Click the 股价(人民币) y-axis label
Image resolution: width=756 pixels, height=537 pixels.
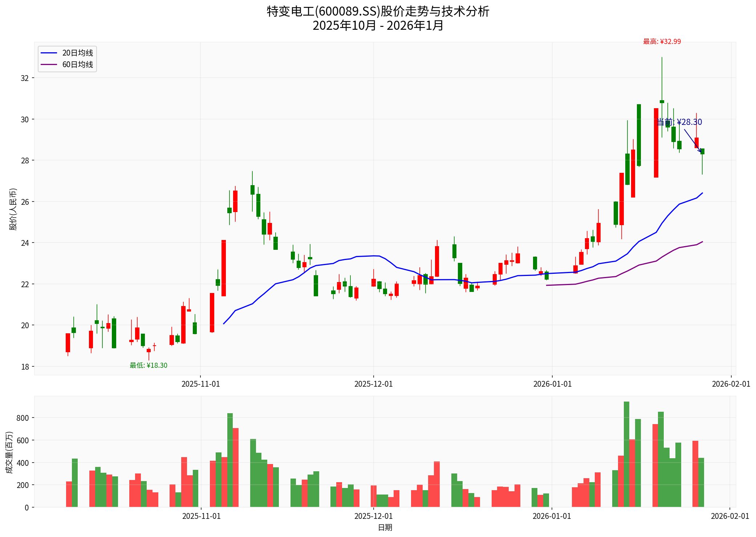13,209
